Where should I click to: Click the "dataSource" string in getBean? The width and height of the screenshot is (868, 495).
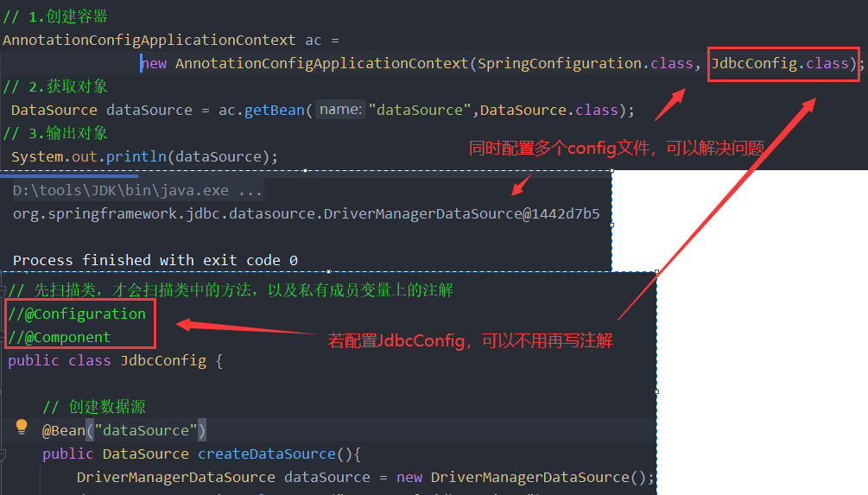click(x=420, y=111)
